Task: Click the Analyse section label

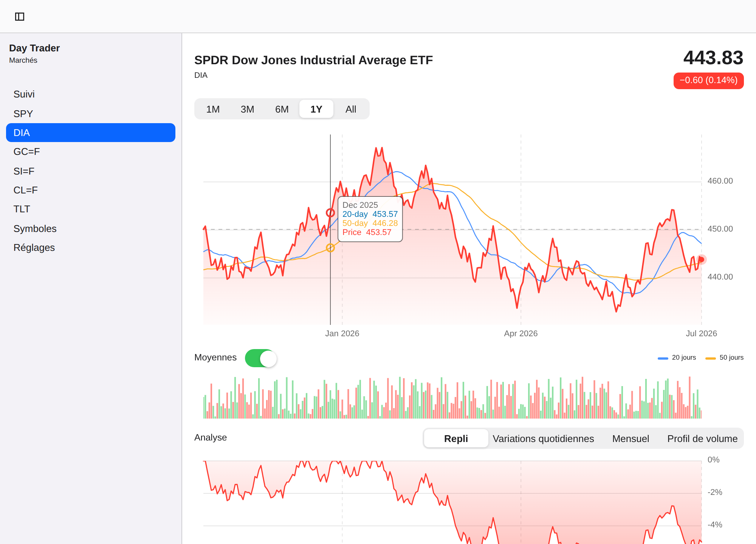Action: [211, 437]
